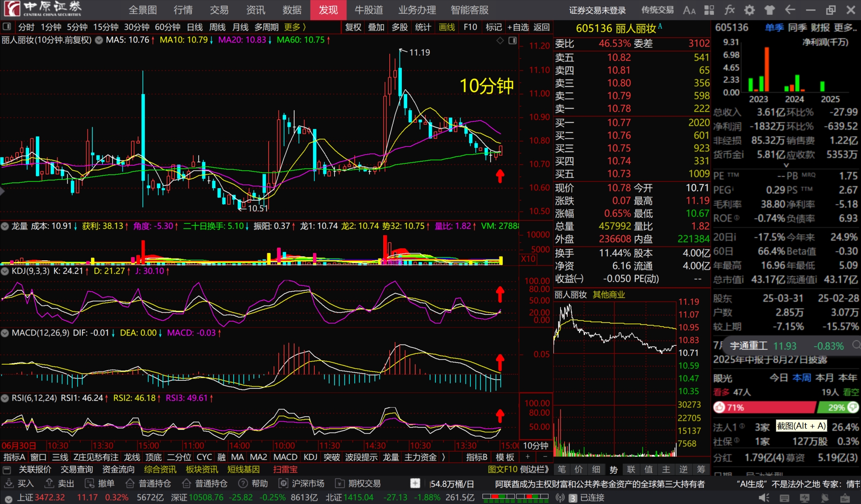This screenshot has height=504, width=861.
Task: Expand indicator tabs with 〉 arrow
Action: 444,457
